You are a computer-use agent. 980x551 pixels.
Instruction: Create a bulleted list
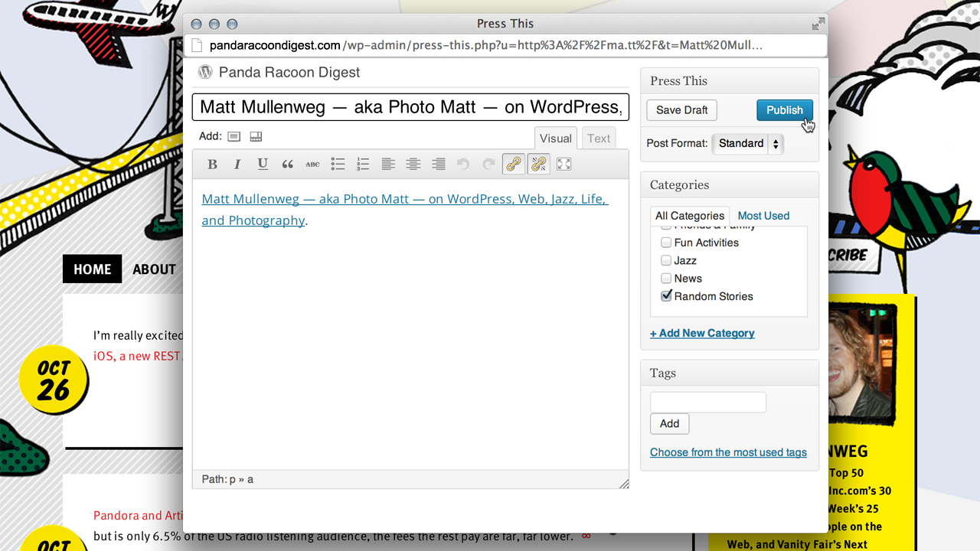click(x=338, y=164)
